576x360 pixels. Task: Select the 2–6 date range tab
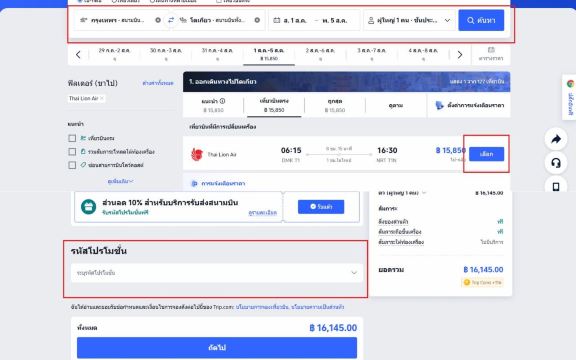(320, 54)
